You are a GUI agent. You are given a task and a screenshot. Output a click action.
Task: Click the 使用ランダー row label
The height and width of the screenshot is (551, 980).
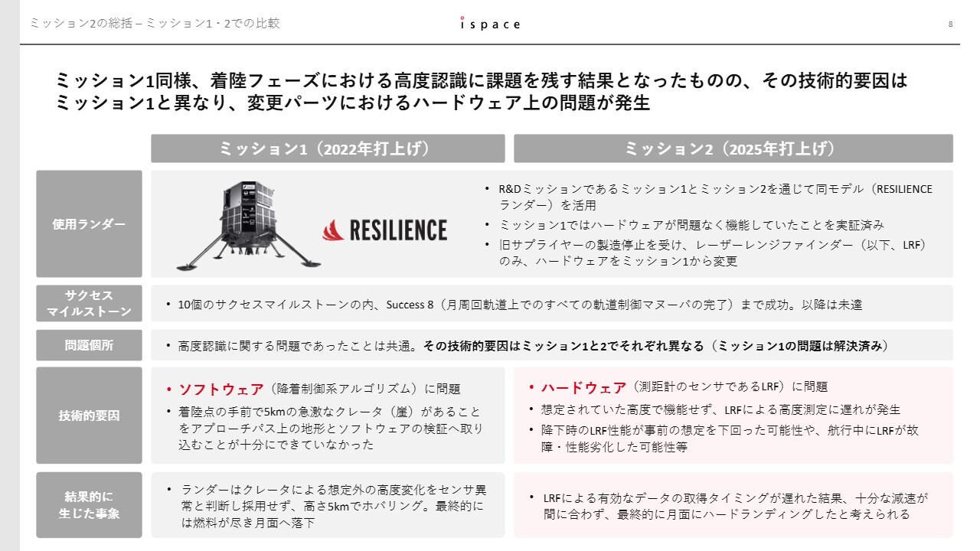(89, 224)
